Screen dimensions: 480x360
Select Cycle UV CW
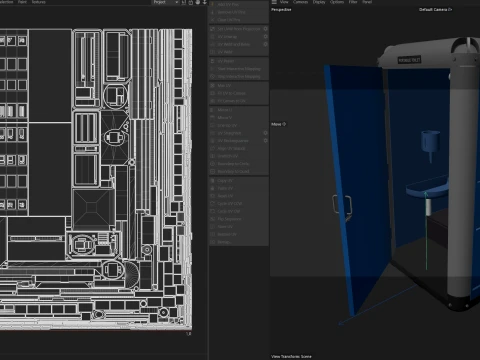239,211
